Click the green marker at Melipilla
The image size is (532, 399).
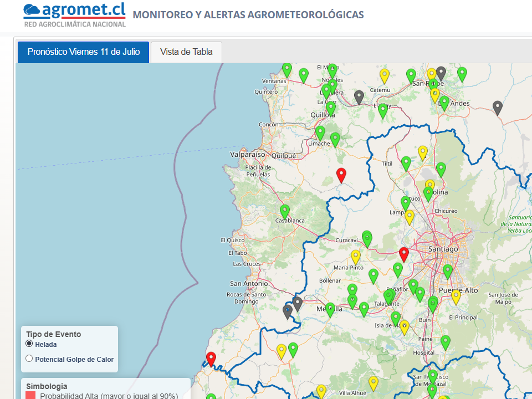coord(330,309)
